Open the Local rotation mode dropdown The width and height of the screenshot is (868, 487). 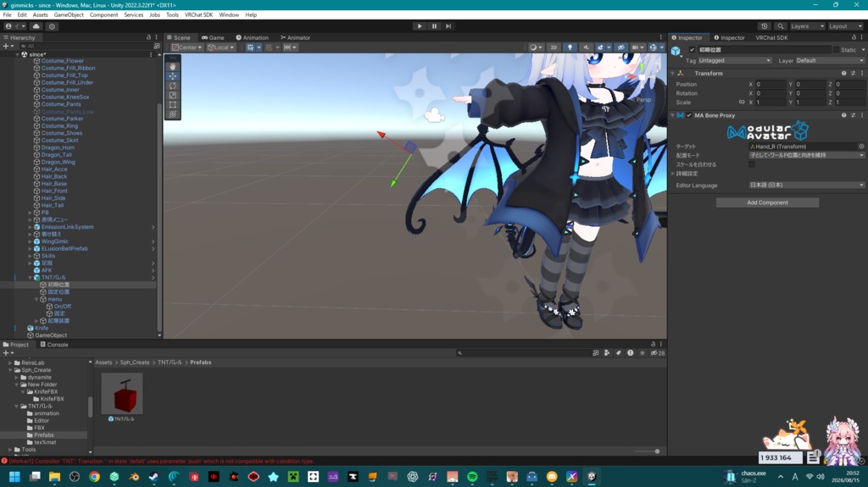221,47
